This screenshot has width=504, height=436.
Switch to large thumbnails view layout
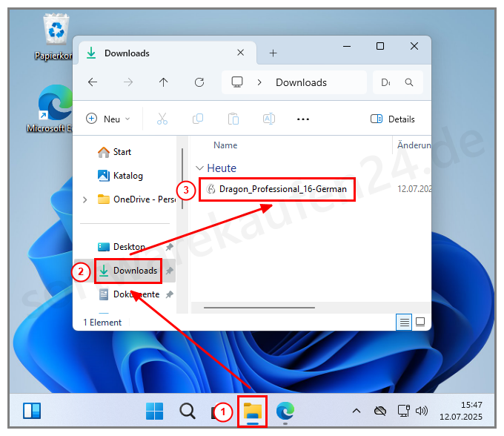tap(420, 322)
